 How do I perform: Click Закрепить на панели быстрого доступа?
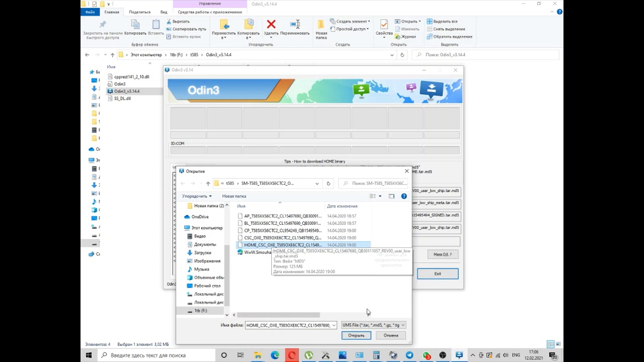(x=102, y=29)
